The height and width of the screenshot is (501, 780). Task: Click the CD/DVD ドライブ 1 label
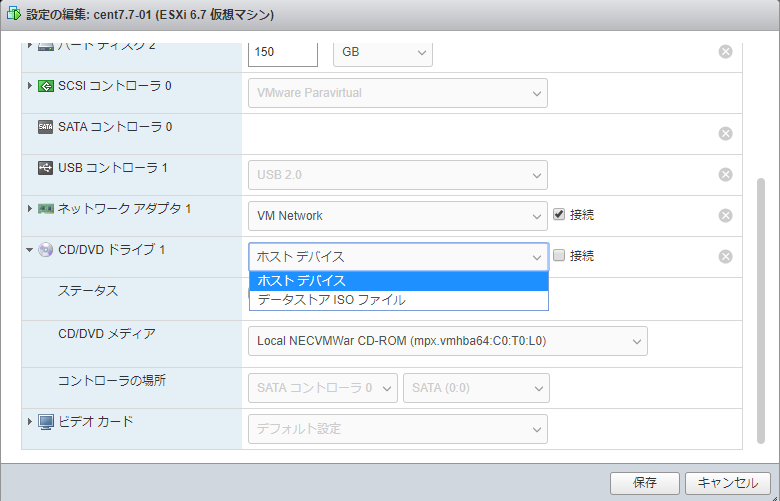click(111, 250)
